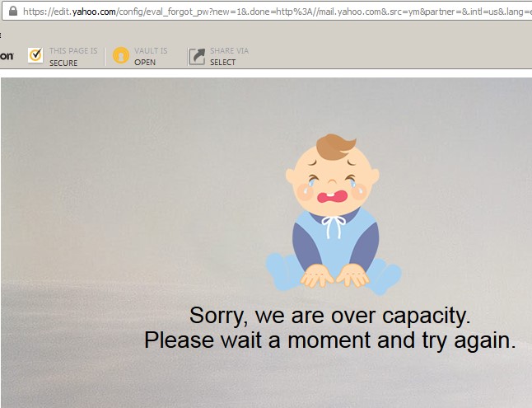Click the Norton page-secure checkmark icon
The width and height of the screenshot is (532, 408).
(x=35, y=55)
